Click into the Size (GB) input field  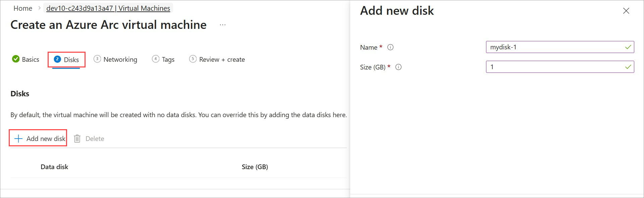click(x=553, y=67)
